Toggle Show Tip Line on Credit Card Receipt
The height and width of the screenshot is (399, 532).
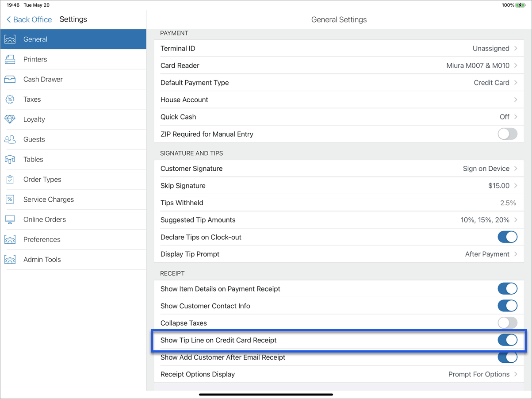tap(507, 340)
